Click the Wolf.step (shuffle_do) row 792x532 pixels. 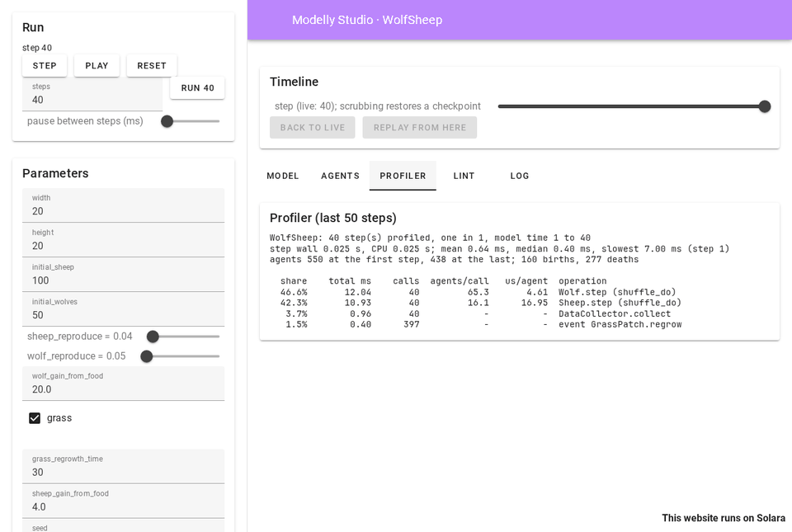(478, 292)
